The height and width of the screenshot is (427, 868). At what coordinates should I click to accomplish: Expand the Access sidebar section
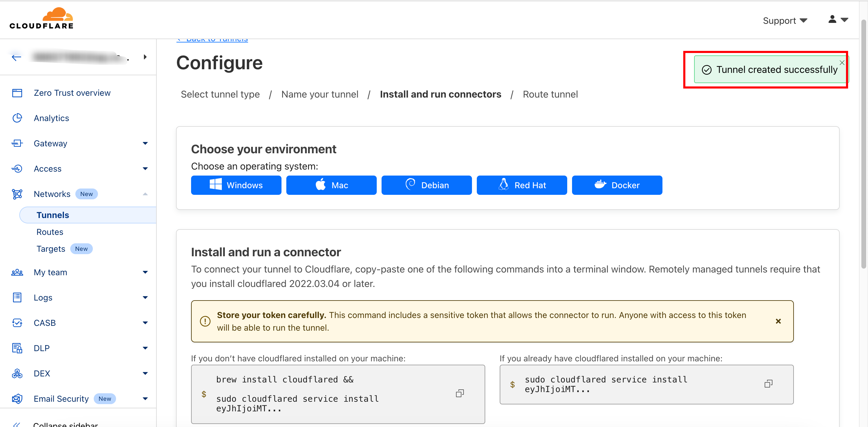[145, 169]
